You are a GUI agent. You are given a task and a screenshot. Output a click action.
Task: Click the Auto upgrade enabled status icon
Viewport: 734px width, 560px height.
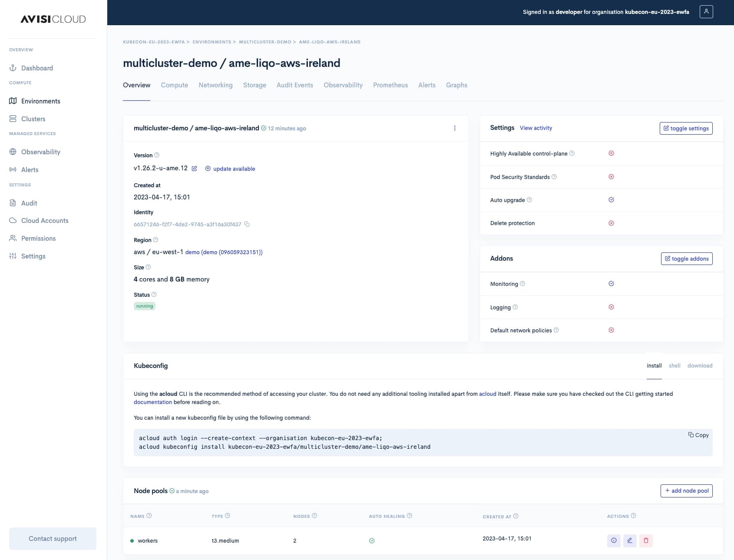point(611,200)
